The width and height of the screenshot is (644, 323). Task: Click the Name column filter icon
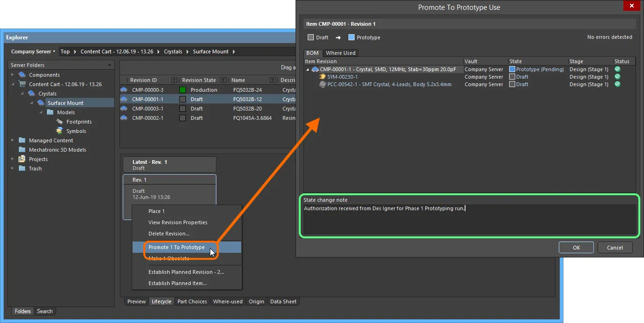pos(272,80)
